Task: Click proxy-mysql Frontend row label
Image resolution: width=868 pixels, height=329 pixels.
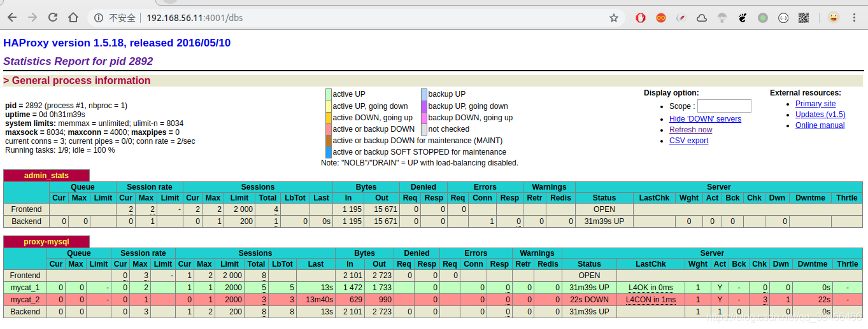Action: click(x=25, y=276)
